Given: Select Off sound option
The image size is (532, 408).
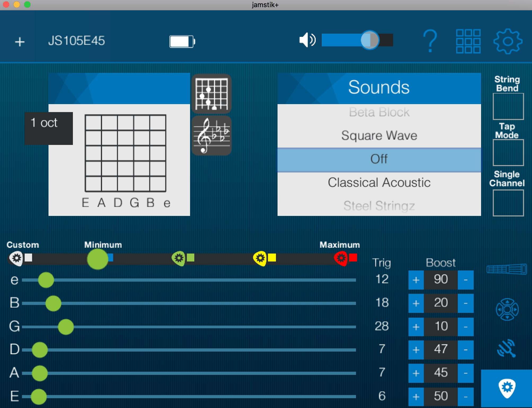Looking at the screenshot, I should (x=379, y=159).
